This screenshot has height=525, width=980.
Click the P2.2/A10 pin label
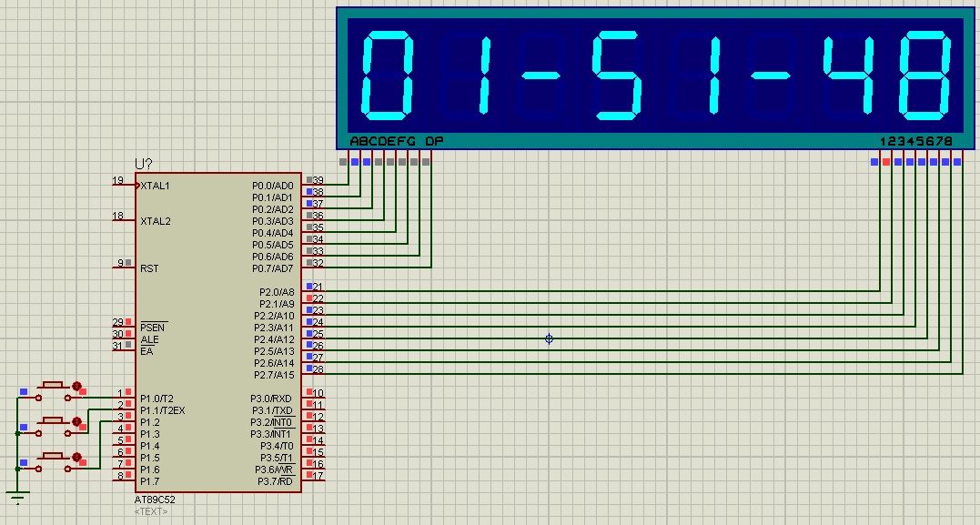[274, 317]
